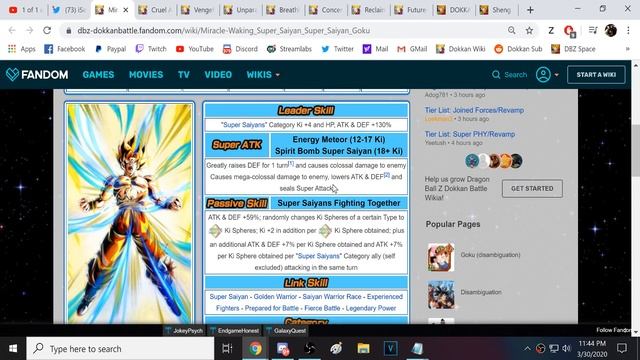Open the media control playlist icon
The width and height of the screenshot is (640, 360).
(x=593, y=31)
